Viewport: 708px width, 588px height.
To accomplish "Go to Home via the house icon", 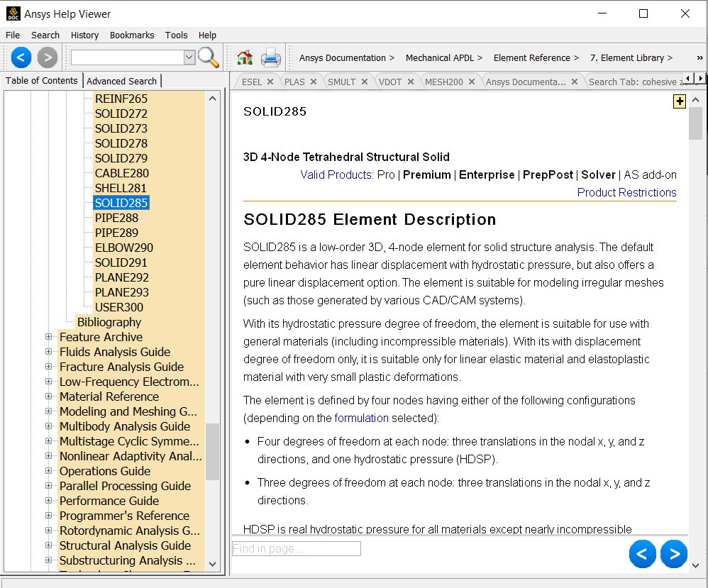I will tap(245, 57).
